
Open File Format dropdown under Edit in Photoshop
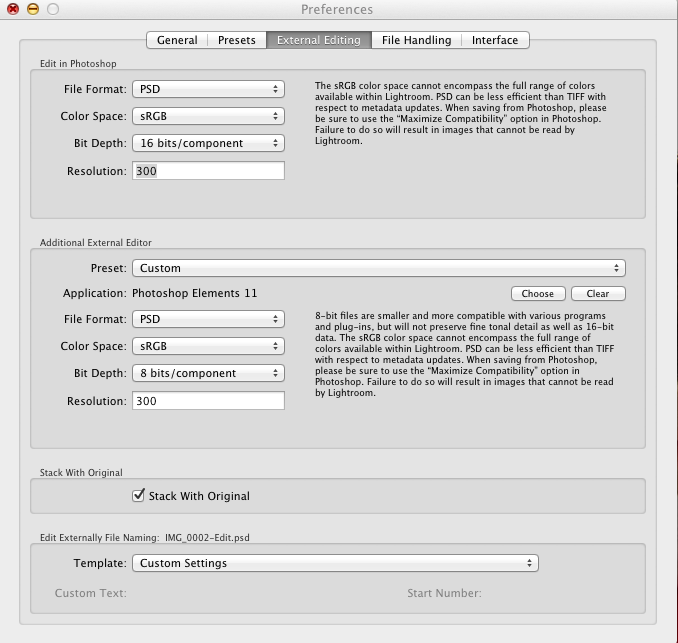[x=208, y=89]
